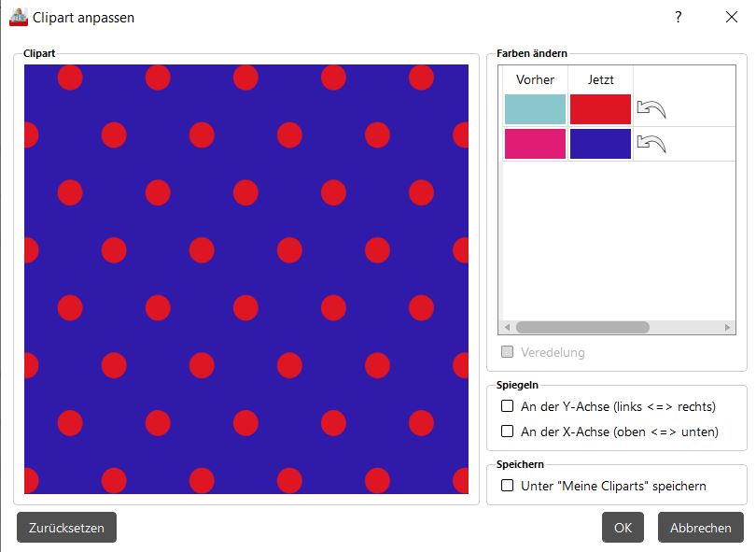Toggle the Veredelung checkbox

pos(508,352)
